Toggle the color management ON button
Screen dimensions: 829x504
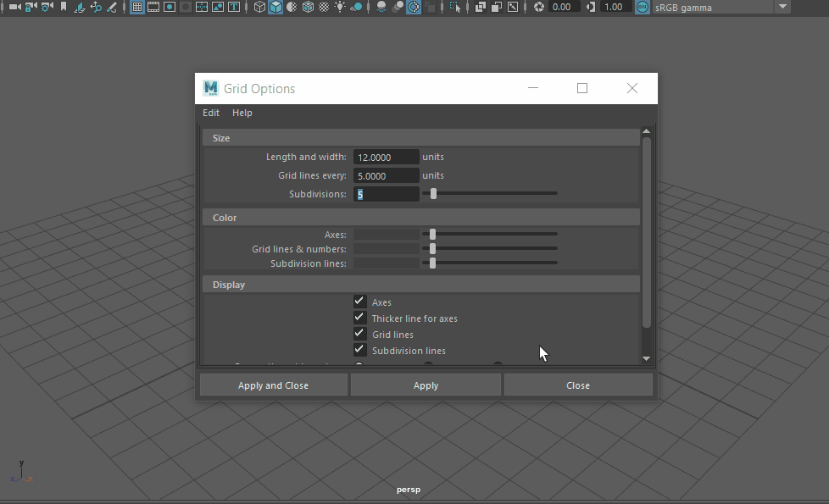tap(642, 7)
